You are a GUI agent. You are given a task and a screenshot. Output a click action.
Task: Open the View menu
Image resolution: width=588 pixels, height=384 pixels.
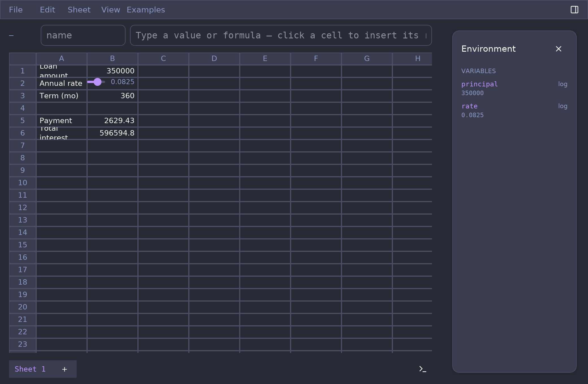coord(111,10)
